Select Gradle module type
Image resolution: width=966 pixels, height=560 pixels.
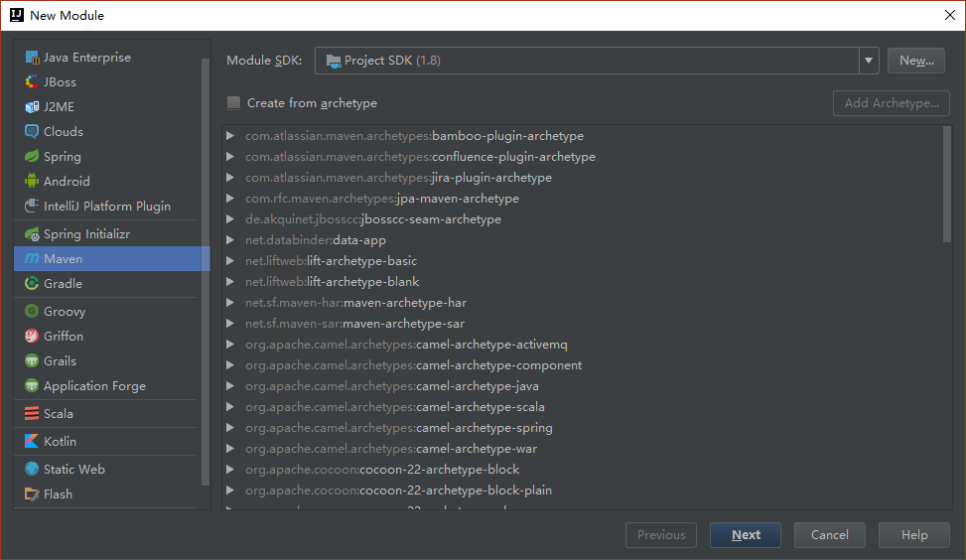click(108, 283)
